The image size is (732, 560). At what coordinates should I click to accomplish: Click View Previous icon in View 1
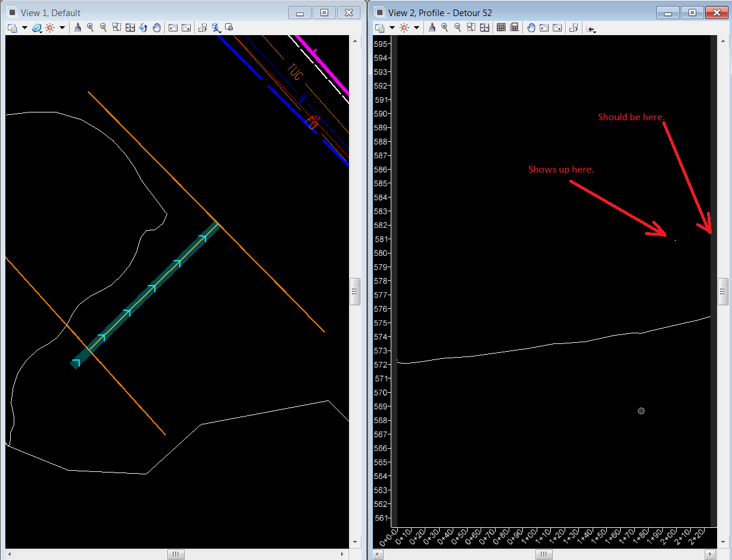[173, 27]
